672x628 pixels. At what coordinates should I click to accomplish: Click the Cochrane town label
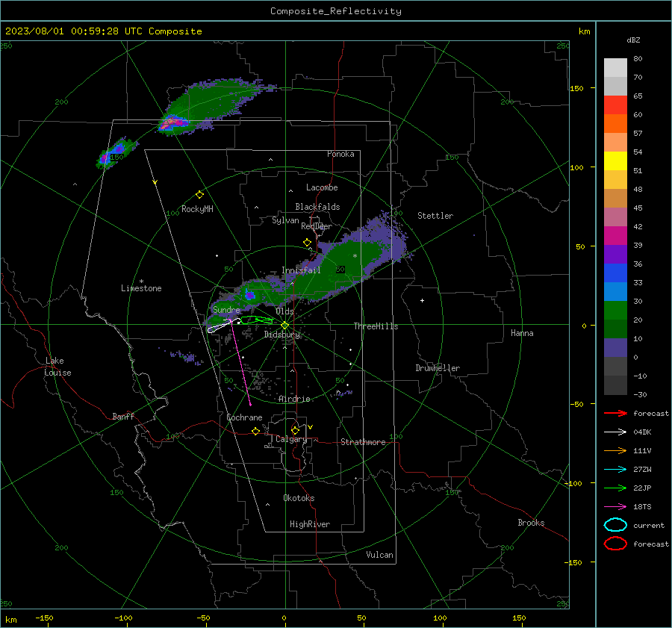pos(244,417)
